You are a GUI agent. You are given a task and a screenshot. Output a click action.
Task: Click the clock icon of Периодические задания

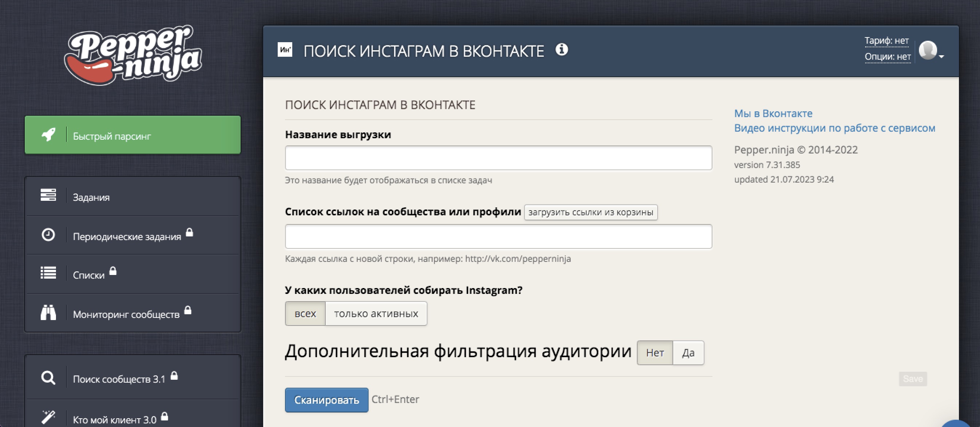coord(48,235)
